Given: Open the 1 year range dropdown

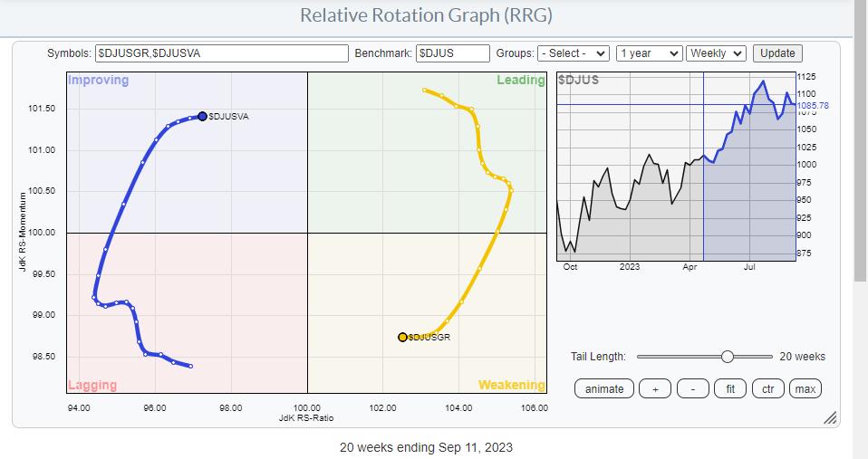Looking at the screenshot, I should click(x=648, y=53).
